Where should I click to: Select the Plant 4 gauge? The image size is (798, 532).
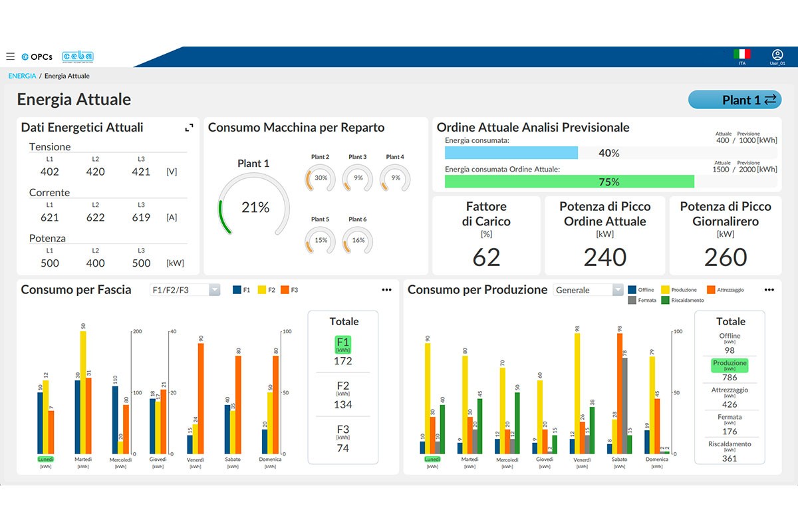395,178
